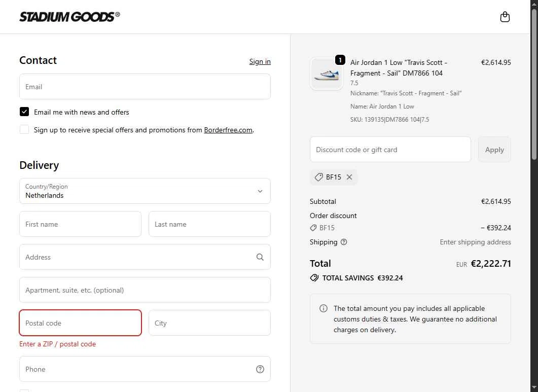Click the customs duties info icon
538x392 pixels.
tap(324, 308)
